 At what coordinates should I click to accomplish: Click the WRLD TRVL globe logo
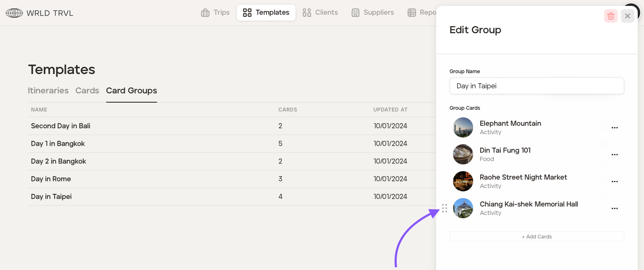point(14,13)
